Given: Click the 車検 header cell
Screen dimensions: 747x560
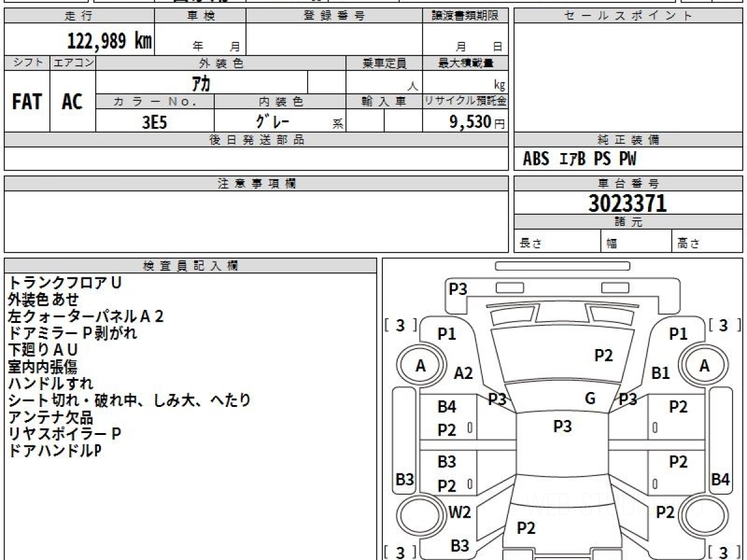Looking at the screenshot, I should [200, 16].
